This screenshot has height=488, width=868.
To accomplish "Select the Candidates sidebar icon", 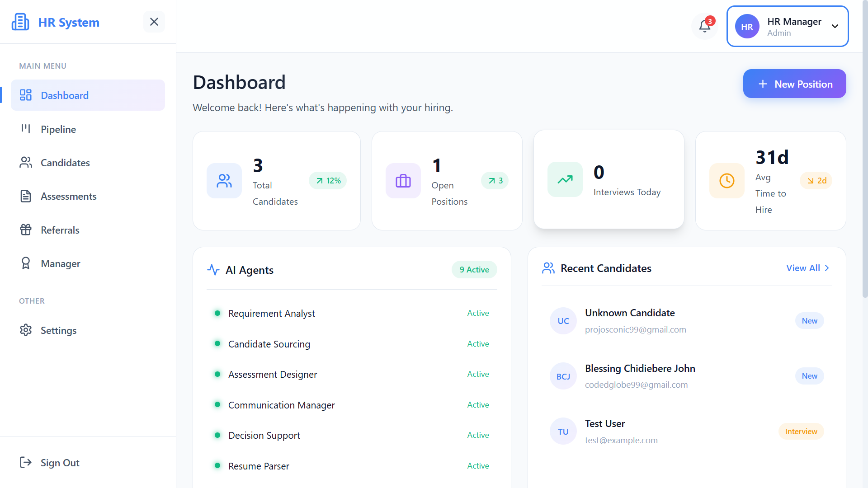I will coord(26,162).
